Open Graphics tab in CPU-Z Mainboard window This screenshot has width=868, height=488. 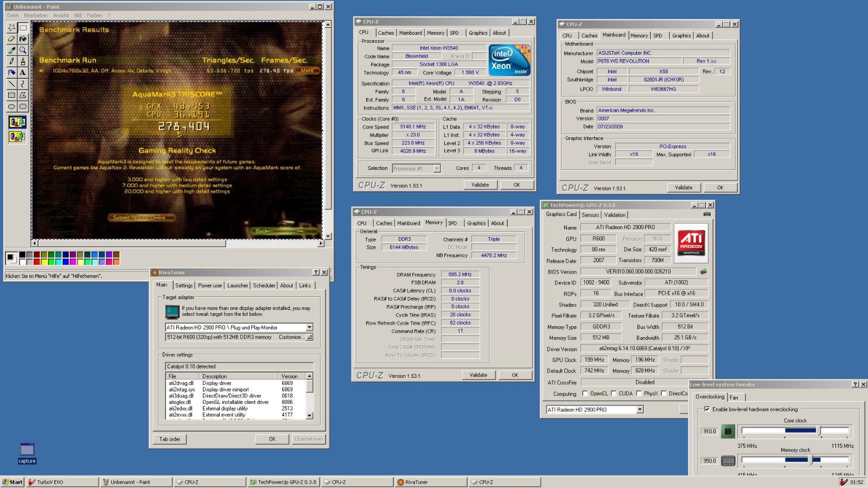pyautogui.click(x=681, y=36)
